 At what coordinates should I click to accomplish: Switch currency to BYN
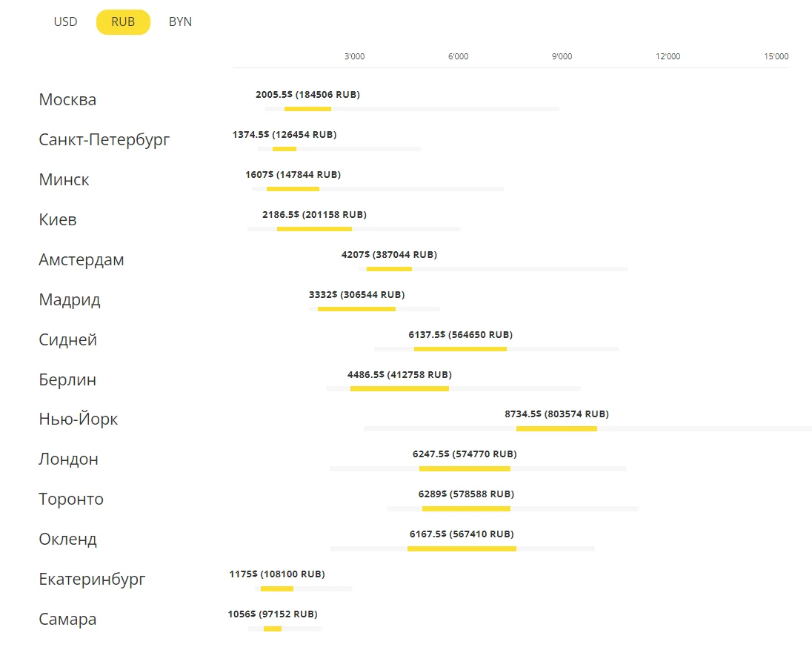coord(180,22)
